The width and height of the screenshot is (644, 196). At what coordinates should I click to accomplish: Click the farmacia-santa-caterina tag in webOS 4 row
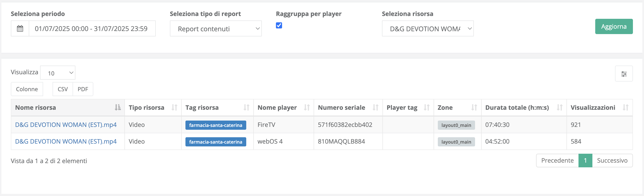coord(216,142)
